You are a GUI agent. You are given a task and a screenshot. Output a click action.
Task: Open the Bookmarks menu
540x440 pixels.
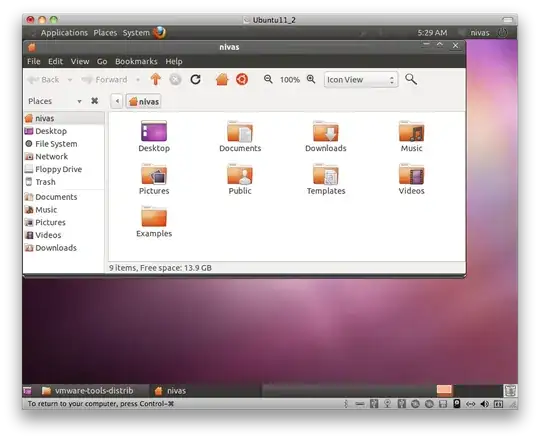click(x=136, y=61)
